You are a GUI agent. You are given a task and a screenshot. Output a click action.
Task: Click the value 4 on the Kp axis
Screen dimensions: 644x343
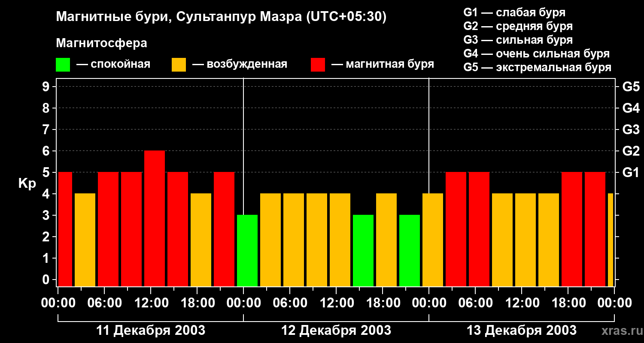pyautogui.click(x=47, y=194)
